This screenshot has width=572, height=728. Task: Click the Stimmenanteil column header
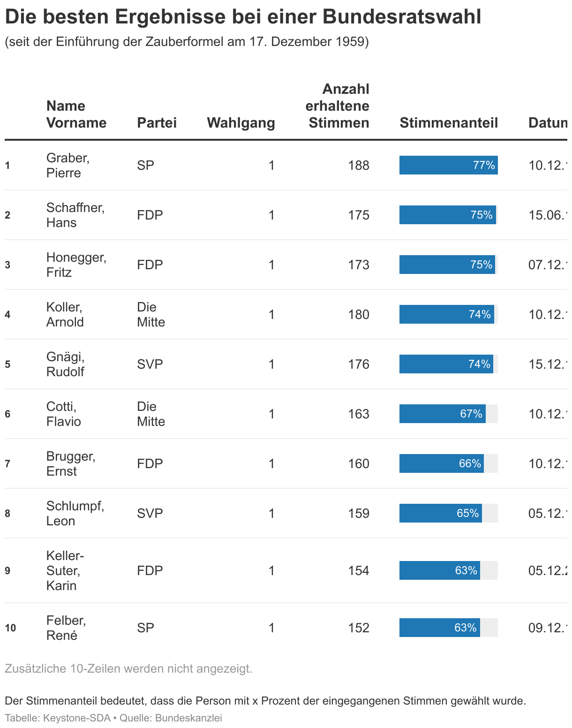click(x=448, y=122)
